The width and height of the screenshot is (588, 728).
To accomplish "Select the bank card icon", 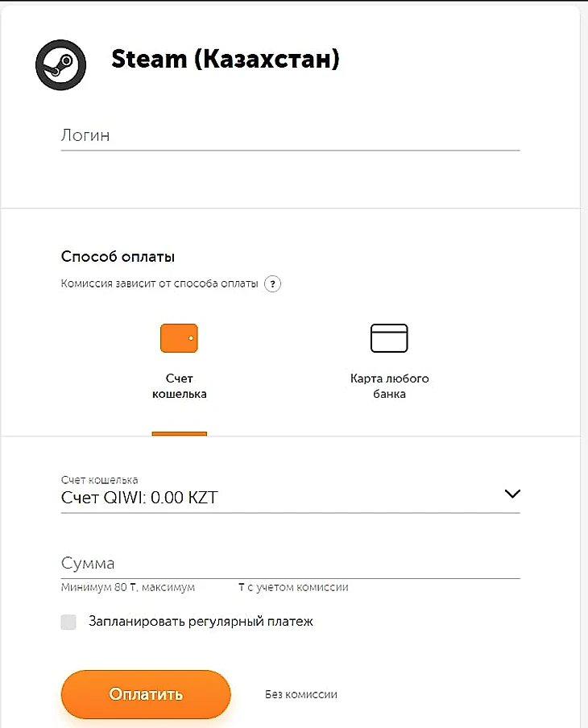I will coord(389,338).
